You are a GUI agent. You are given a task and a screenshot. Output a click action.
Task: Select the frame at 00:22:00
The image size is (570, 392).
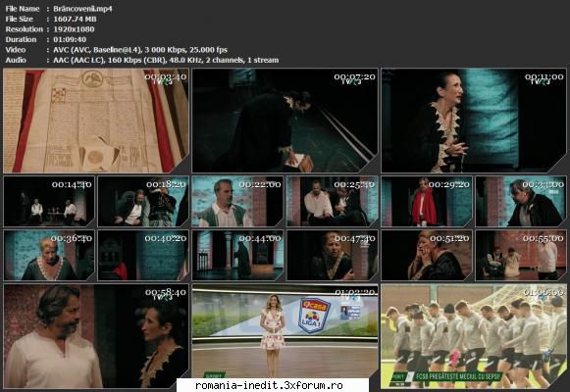coord(237,202)
